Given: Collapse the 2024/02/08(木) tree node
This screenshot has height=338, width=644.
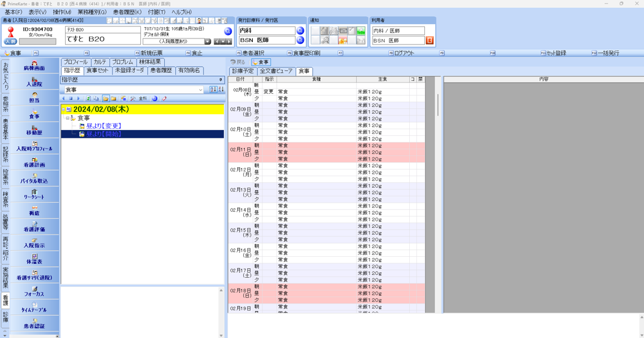Looking at the screenshot, I should point(63,109).
